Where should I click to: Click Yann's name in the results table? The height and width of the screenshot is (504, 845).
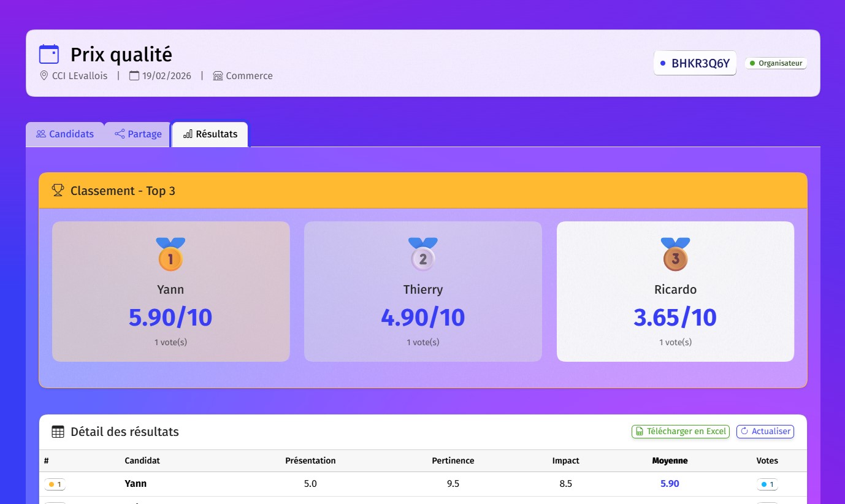coord(136,484)
